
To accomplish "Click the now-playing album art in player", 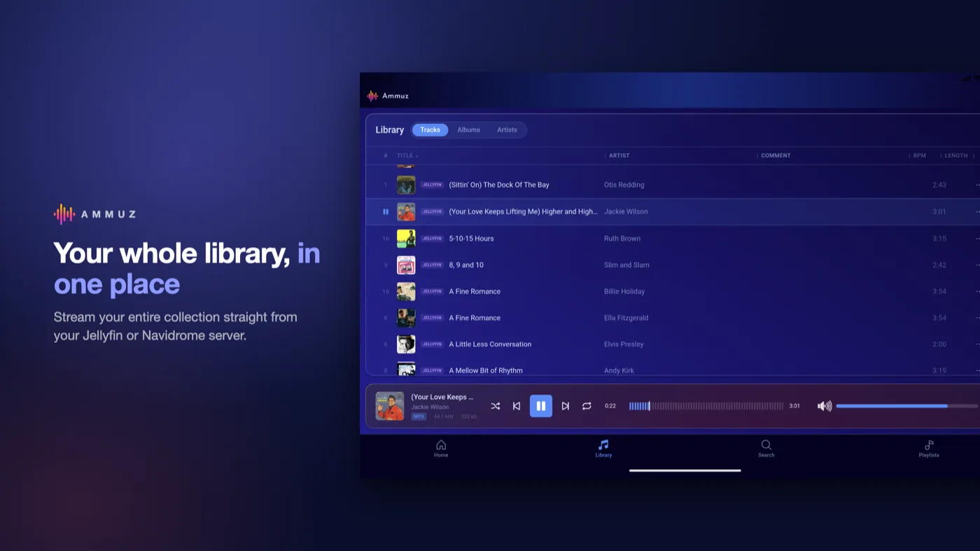I will pos(390,406).
